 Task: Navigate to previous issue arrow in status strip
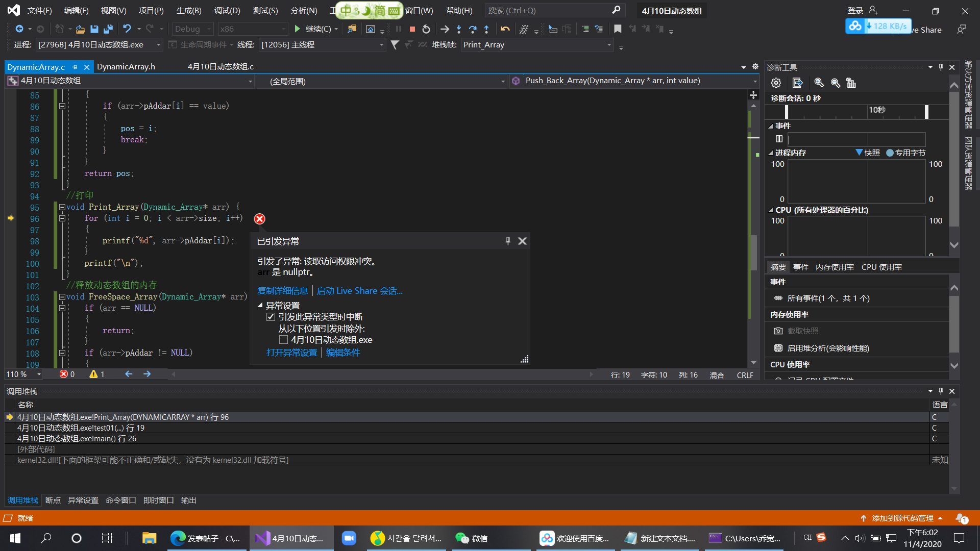pyautogui.click(x=129, y=374)
